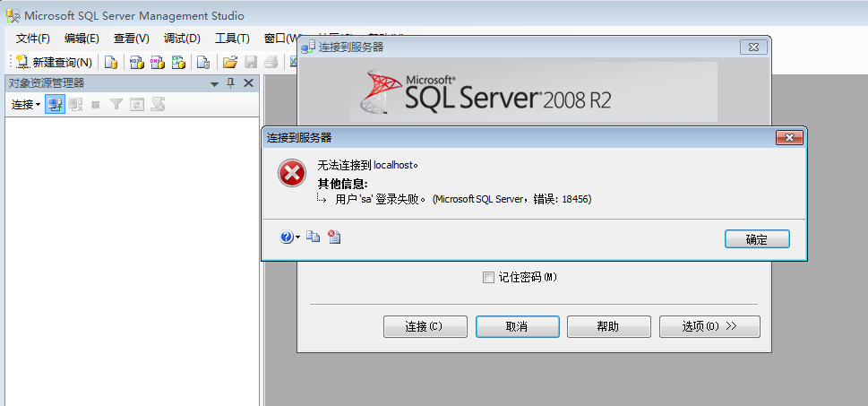Click the MDX query icon
The width and height of the screenshot is (868, 406).
(x=137, y=63)
